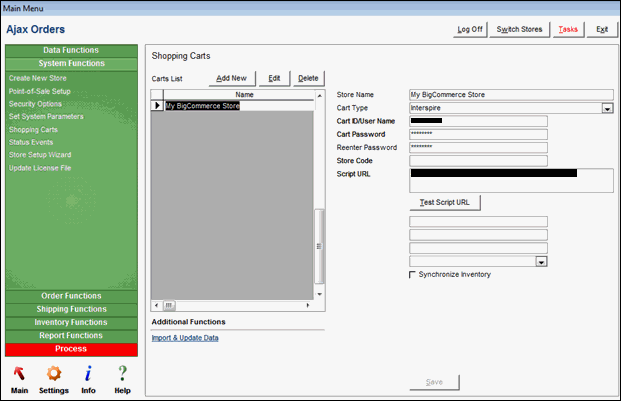Screen dimensions: 621x401
Task: Click the Name column header
Action: pyautogui.click(x=239, y=95)
